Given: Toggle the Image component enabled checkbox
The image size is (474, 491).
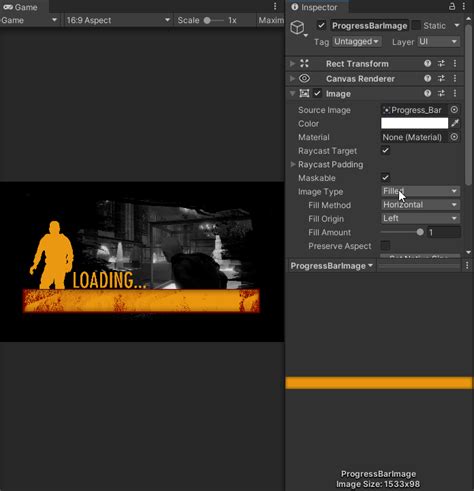Looking at the screenshot, I should (x=317, y=93).
